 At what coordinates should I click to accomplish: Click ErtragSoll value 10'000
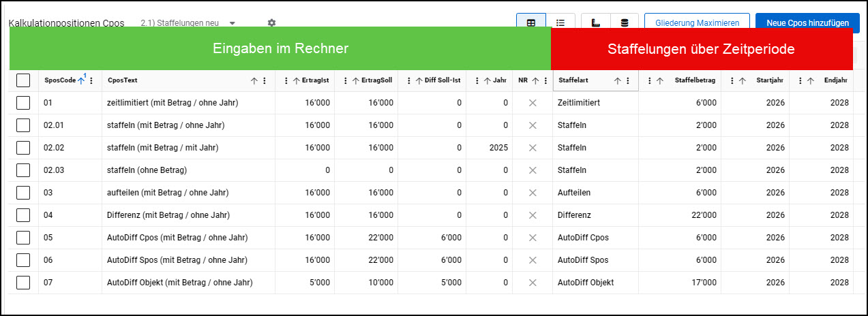(x=380, y=283)
